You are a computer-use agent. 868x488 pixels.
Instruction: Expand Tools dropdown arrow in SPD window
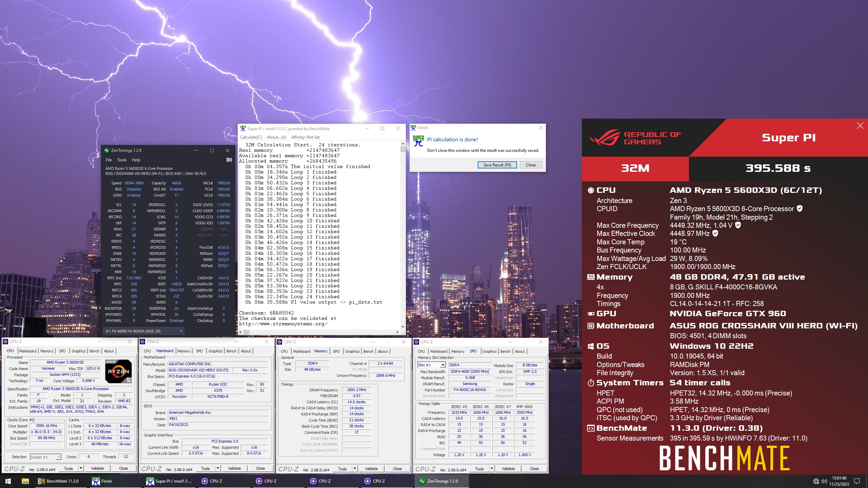(492, 469)
